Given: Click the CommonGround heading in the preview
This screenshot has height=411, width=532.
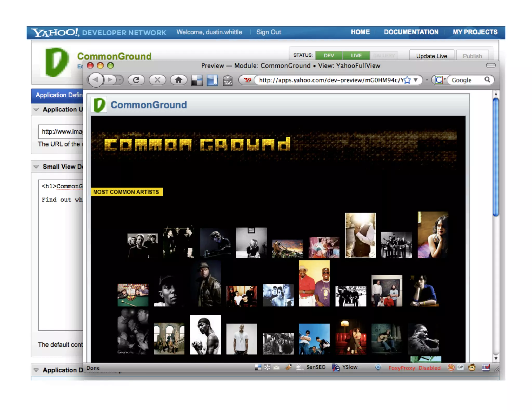Looking at the screenshot, I should tap(149, 105).
